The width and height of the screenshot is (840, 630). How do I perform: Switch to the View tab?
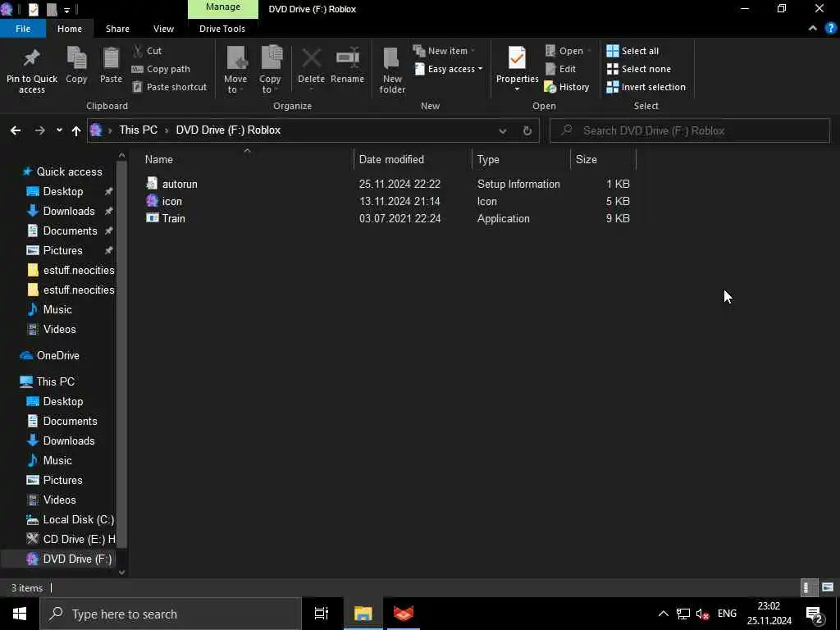pyautogui.click(x=163, y=29)
